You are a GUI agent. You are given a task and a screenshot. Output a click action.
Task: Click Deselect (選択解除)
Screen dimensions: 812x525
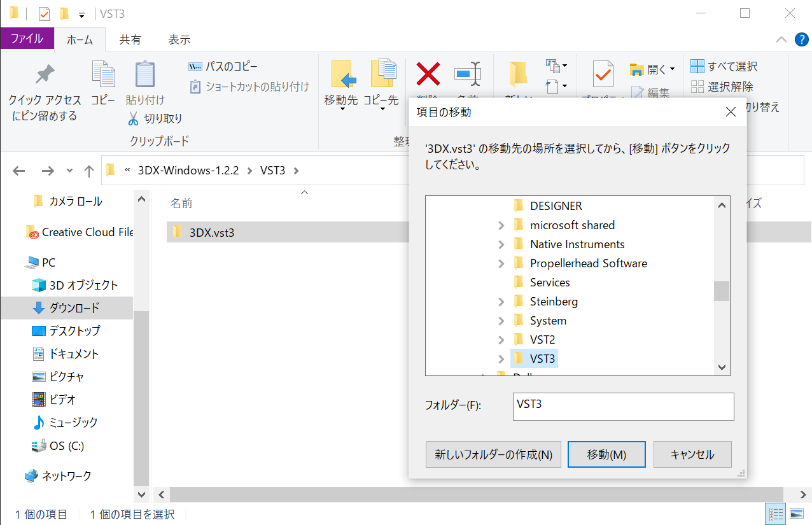722,87
